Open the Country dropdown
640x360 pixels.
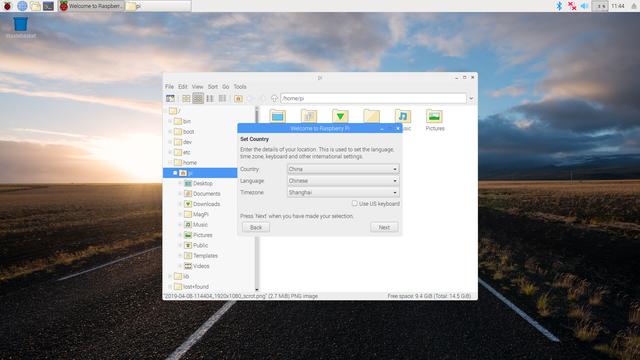coord(343,169)
